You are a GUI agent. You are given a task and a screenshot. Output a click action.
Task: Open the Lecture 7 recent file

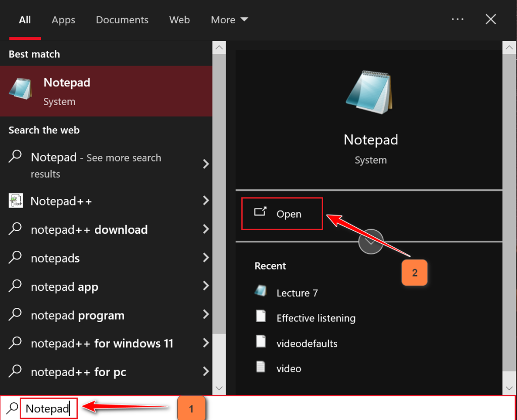pos(297,293)
